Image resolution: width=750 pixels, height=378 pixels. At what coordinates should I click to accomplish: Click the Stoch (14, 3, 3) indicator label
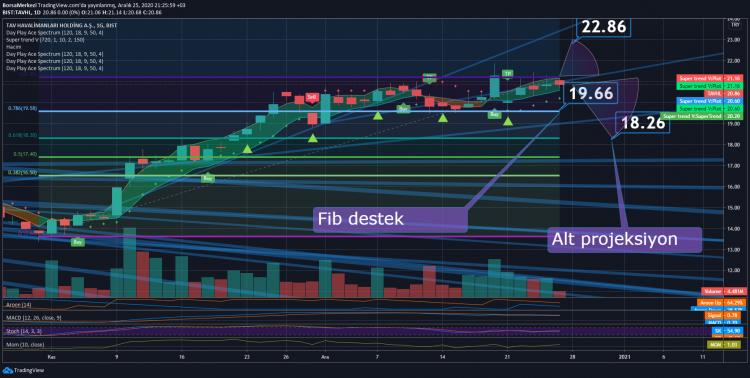(24, 331)
